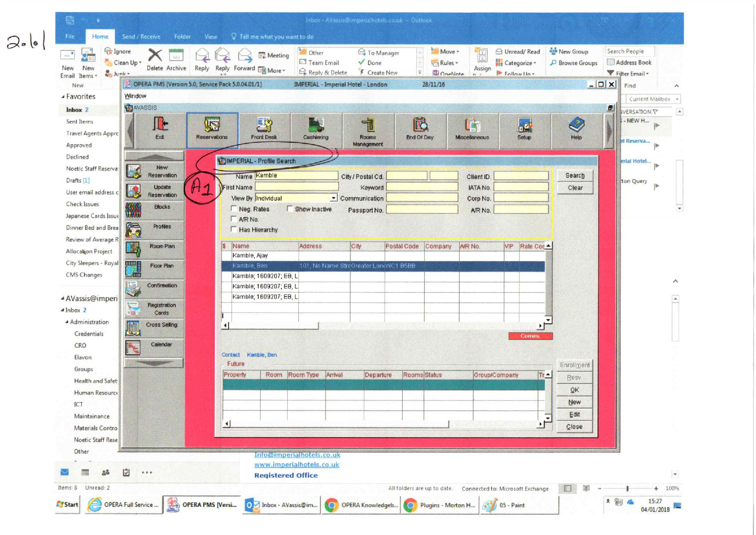
Task: Click Search People box in Outlook
Action: [x=629, y=51]
